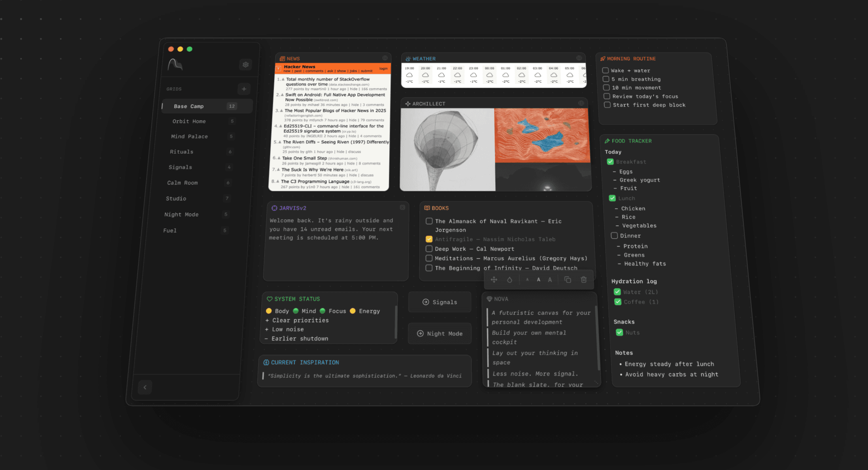Click the Current Inspiration brain icon
Viewport: 868px width, 470px height.
pyautogui.click(x=266, y=363)
